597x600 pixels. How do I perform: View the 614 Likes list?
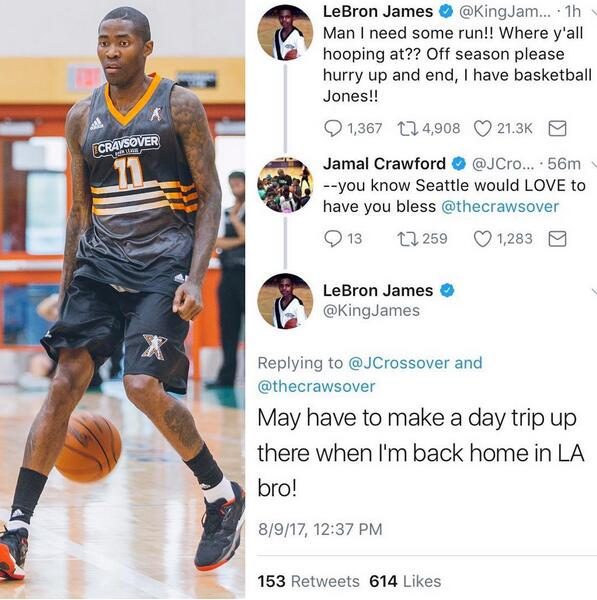[x=405, y=581]
